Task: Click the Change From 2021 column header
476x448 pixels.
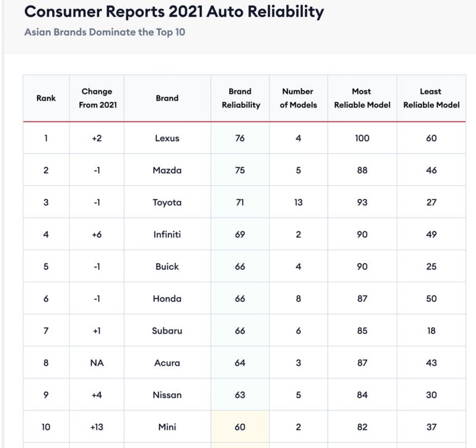Action: 97,98
